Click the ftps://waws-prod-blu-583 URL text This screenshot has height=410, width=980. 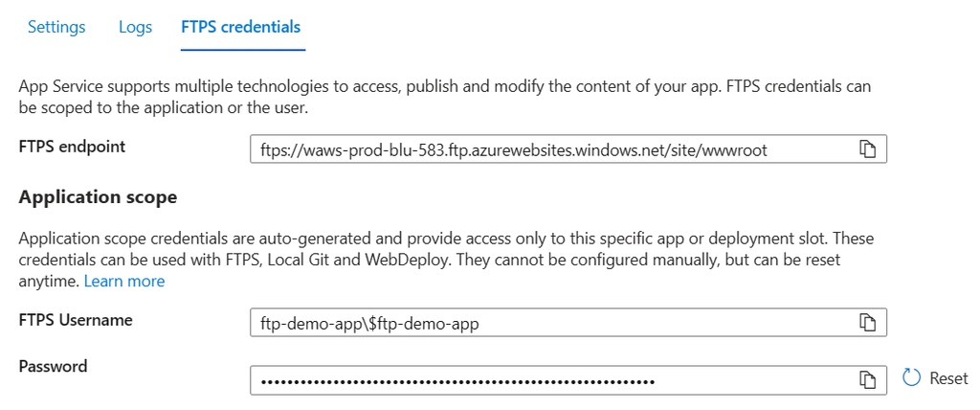[x=513, y=150]
